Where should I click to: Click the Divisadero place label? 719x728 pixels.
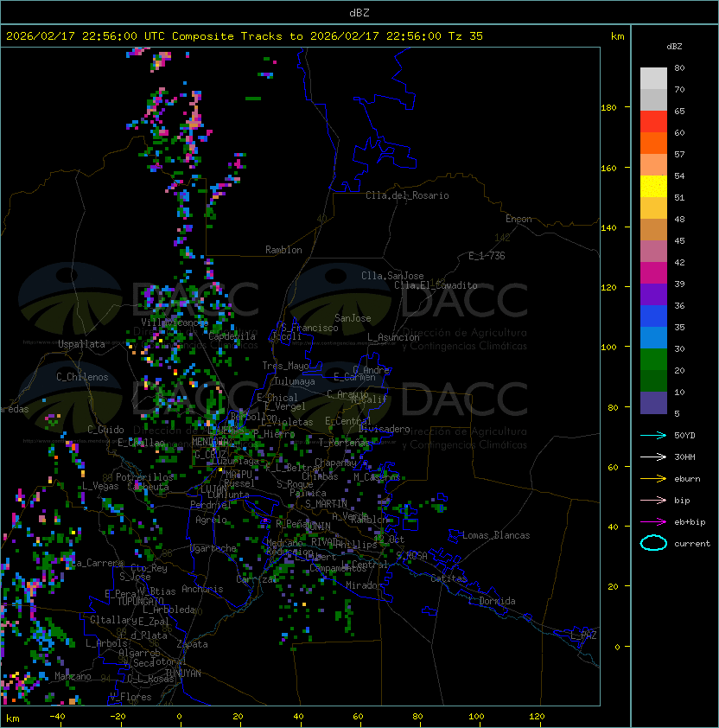(385, 429)
